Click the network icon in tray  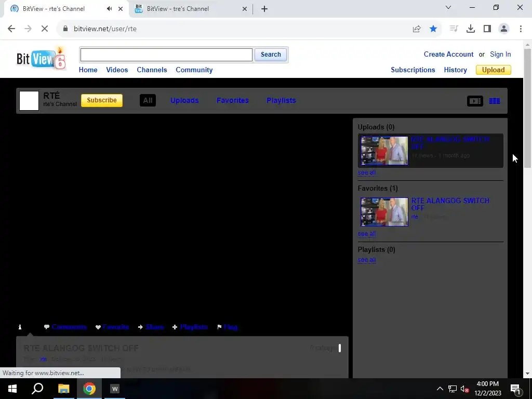pos(453,389)
